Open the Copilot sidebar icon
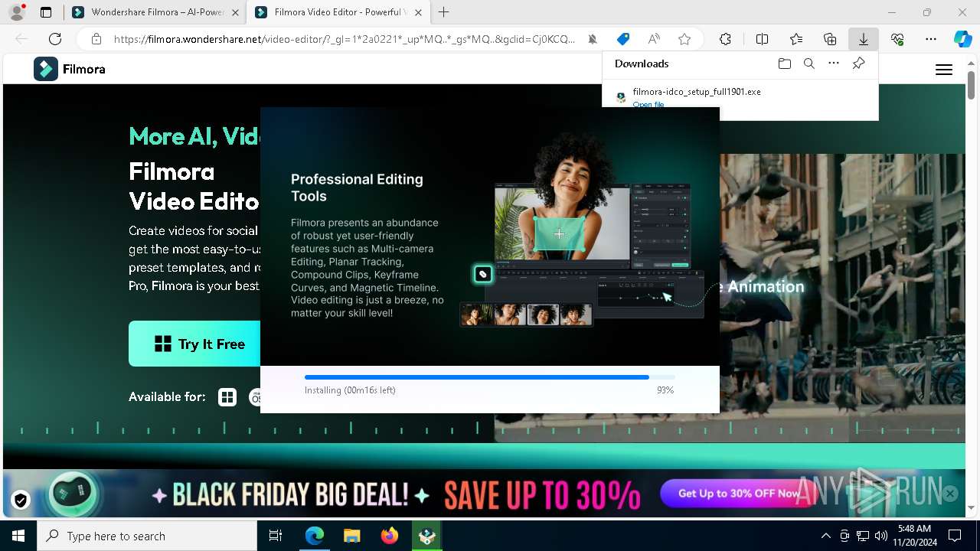 point(962,39)
